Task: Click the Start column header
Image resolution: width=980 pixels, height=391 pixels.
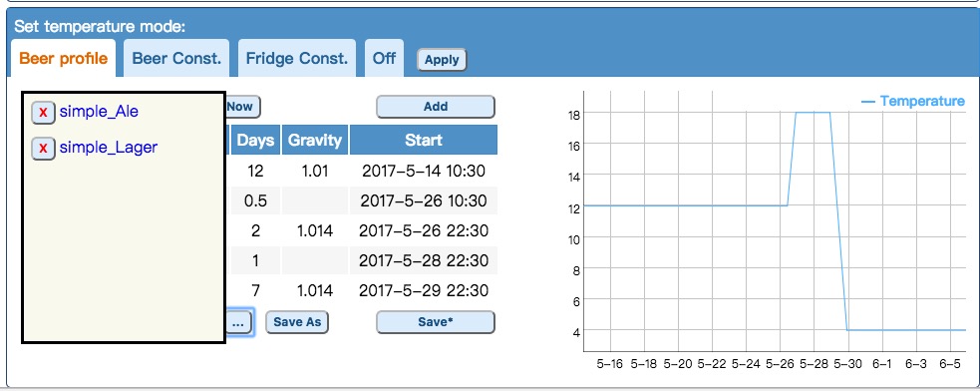Action: click(x=423, y=140)
